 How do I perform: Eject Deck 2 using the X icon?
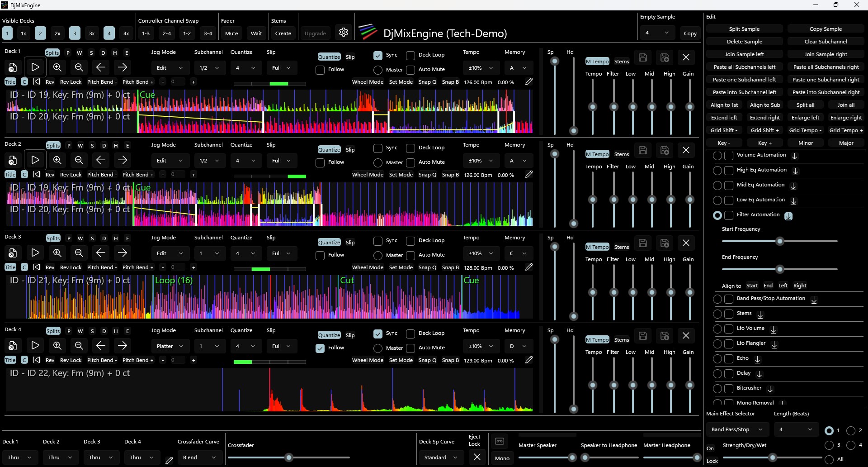coord(686,150)
